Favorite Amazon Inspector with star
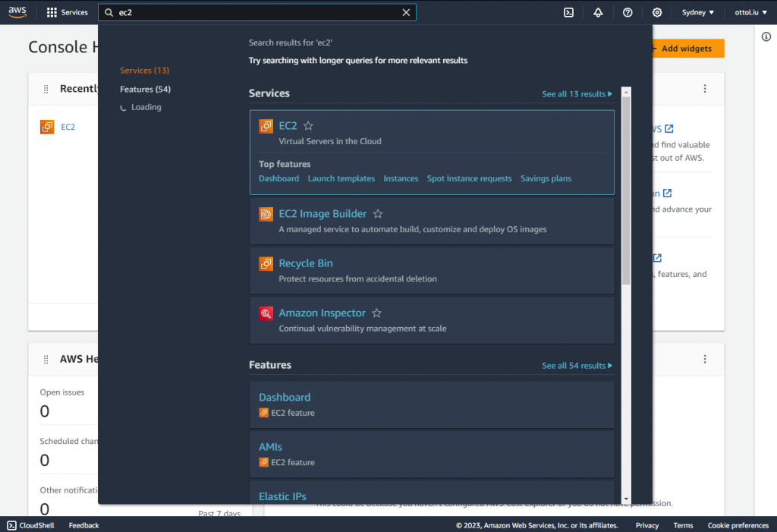777x532 pixels. pos(376,313)
